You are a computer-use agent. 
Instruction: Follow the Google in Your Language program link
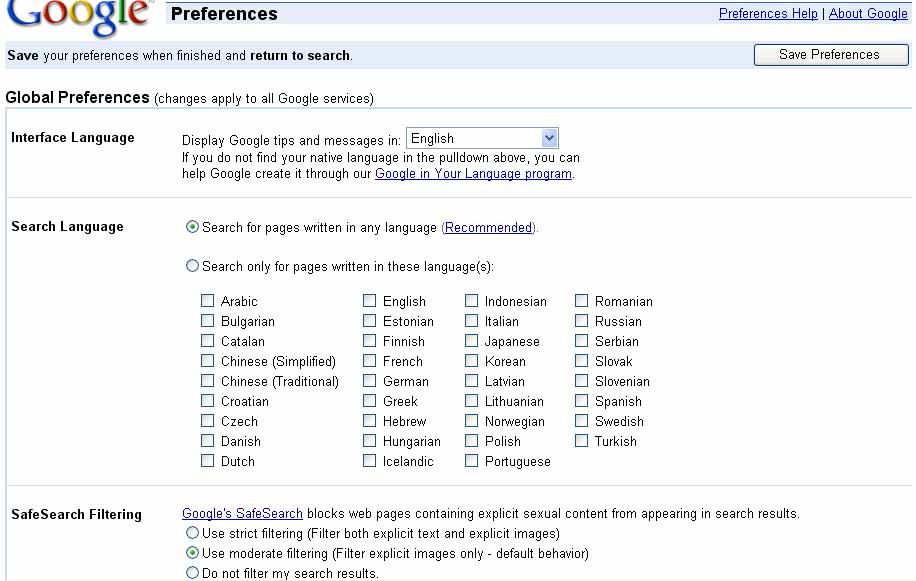point(473,174)
